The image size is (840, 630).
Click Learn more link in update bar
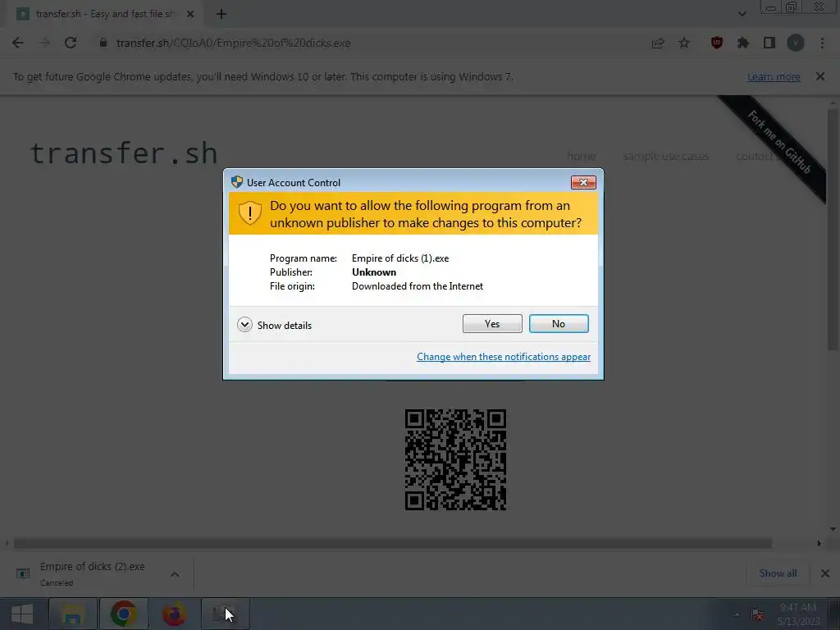click(x=774, y=76)
